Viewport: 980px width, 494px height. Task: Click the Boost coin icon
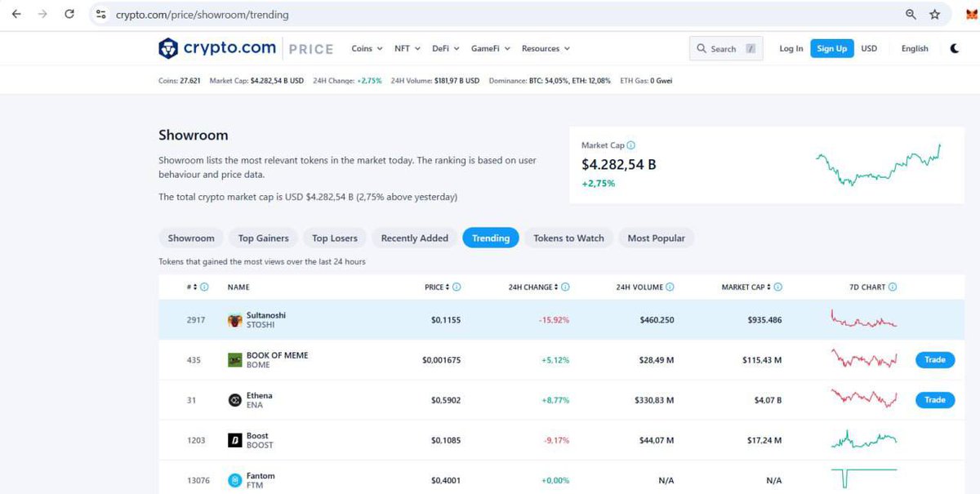pyautogui.click(x=234, y=440)
